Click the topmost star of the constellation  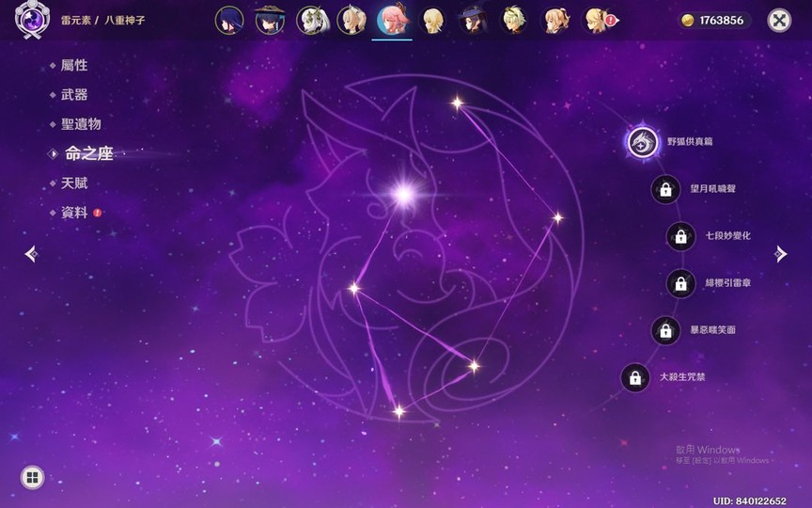[457, 103]
